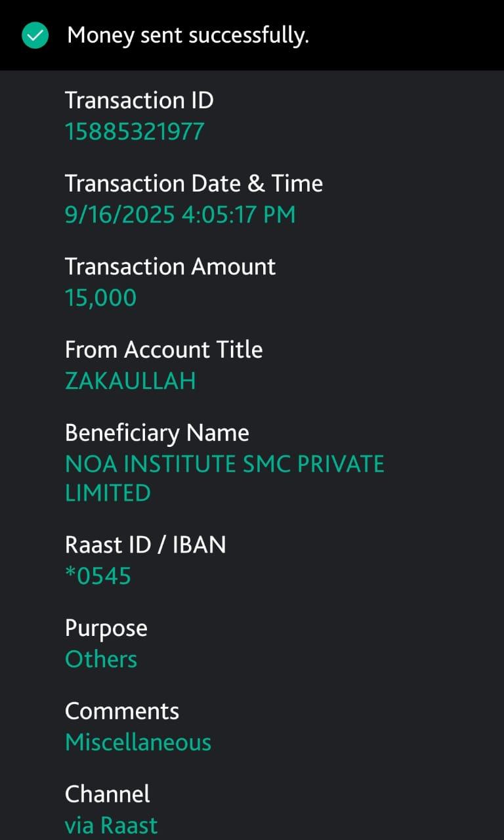Click the green success checkmark icon
504x840 pixels.
point(35,35)
